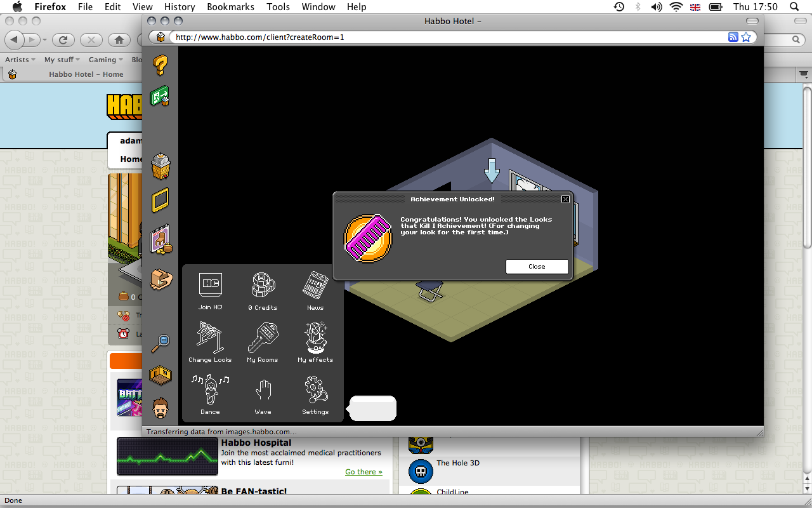Image resolution: width=812 pixels, height=508 pixels.
Task: Click the yellow framed square sidebar icon
Action: coord(160,200)
